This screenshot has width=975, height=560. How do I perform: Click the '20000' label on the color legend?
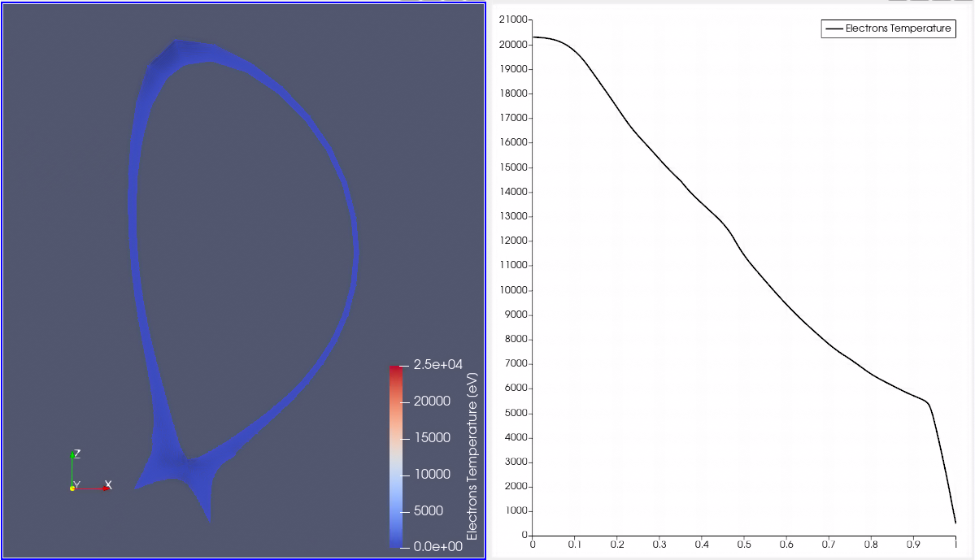point(432,401)
